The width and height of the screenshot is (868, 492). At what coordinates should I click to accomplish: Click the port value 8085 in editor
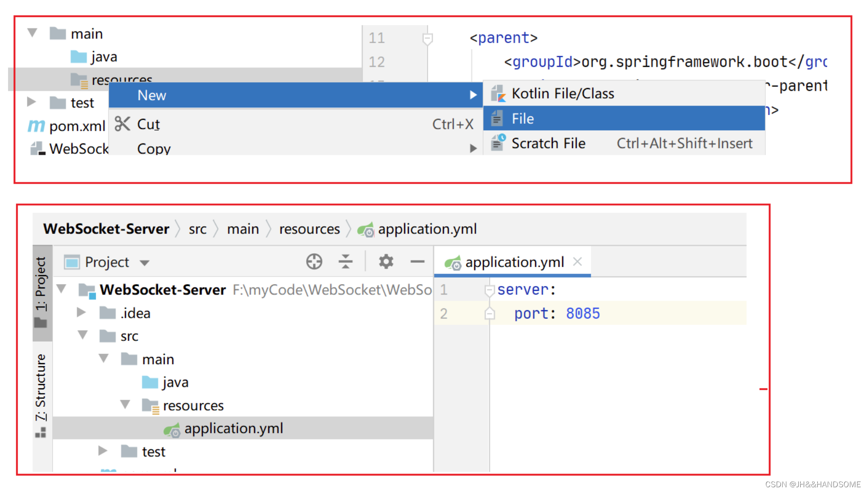pyautogui.click(x=583, y=313)
